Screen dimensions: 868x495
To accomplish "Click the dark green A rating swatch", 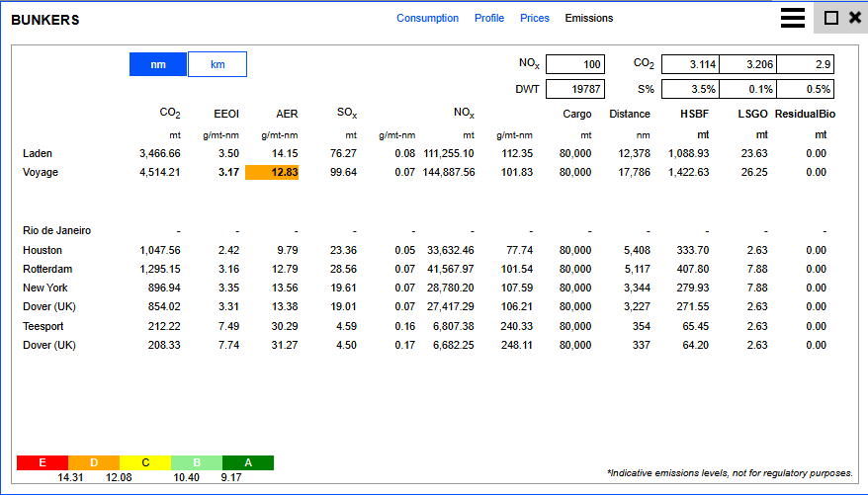I will pos(248,462).
